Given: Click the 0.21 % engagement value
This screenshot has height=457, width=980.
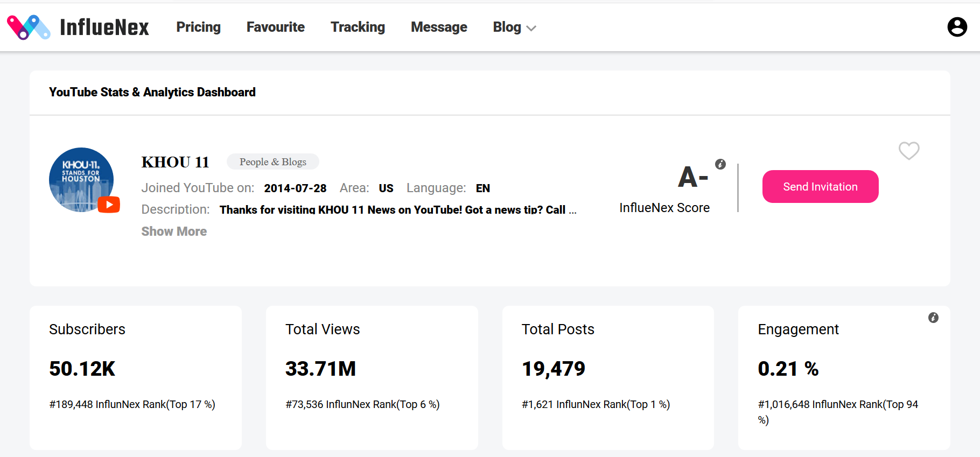Looking at the screenshot, I should tap(788, 369).
